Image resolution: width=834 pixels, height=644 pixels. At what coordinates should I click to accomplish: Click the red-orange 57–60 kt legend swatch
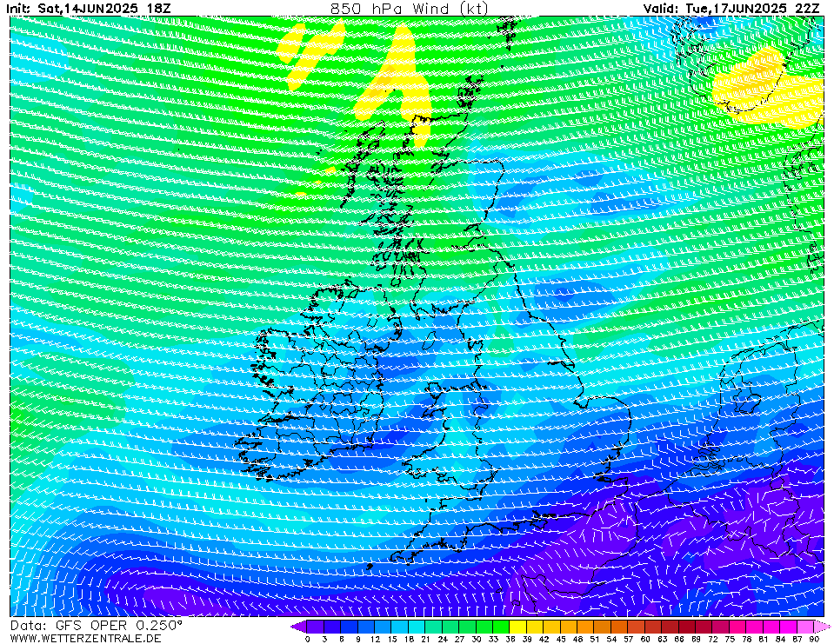pyautogui.click(x=636, y=627)
